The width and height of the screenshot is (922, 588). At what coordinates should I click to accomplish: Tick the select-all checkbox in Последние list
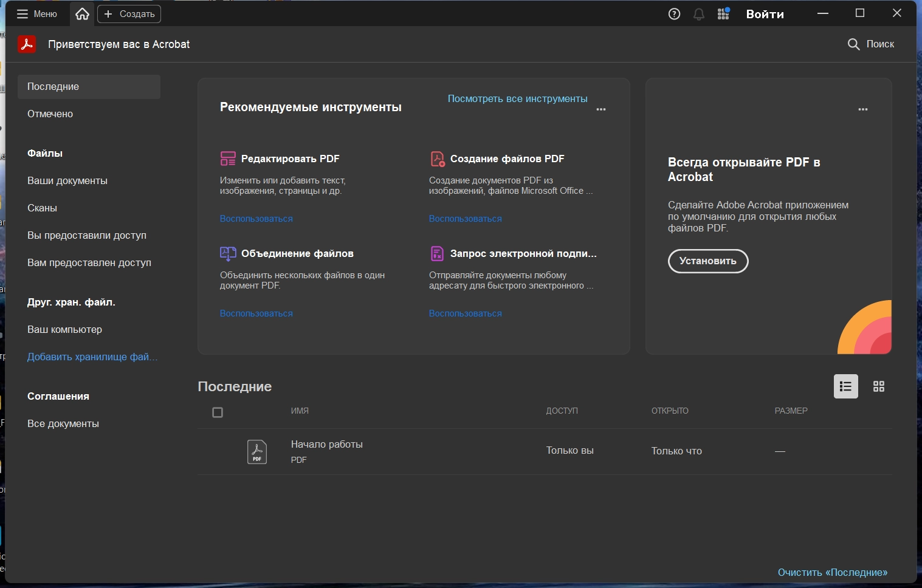218,412
